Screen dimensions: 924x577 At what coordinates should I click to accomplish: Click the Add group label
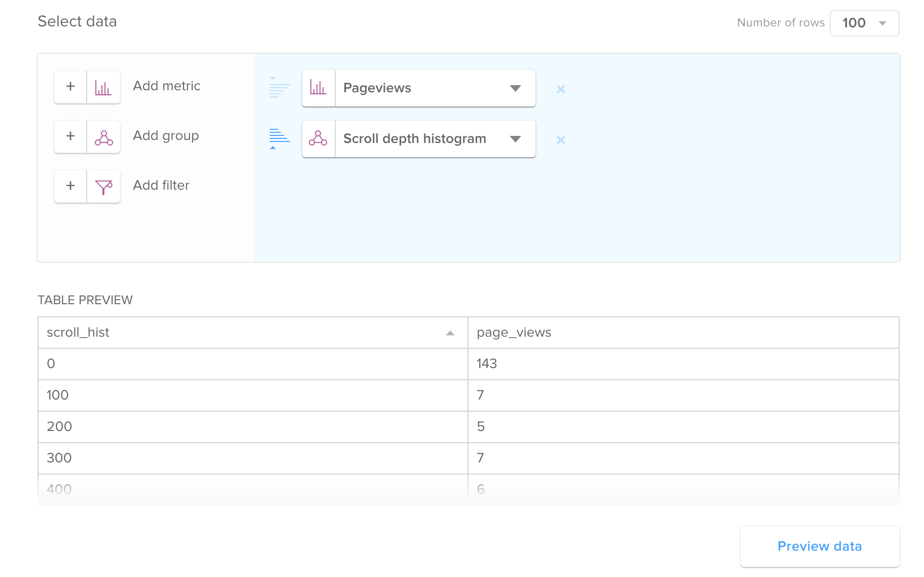pyautogui.click(x=166, y=136)
